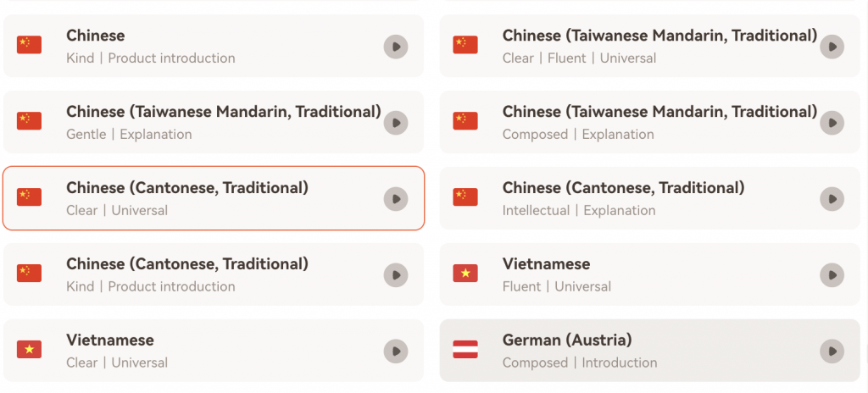Play German (Austria) Composed Introduction sample

pos(832,351)
